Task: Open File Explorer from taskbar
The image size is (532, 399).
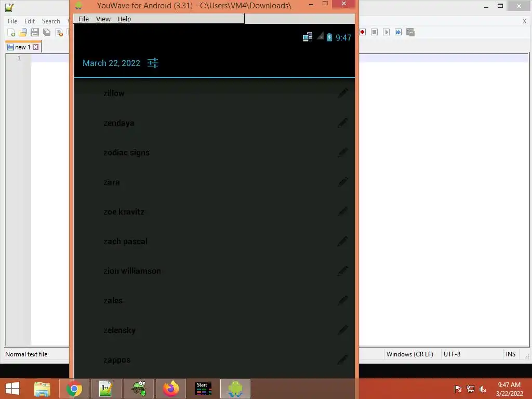Action: click(x=42, y=389)
